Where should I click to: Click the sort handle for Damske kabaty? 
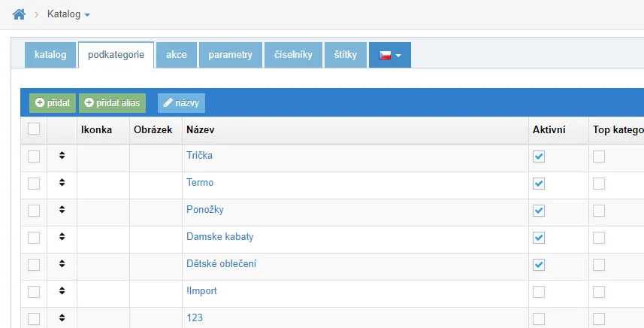click(62, 236)
